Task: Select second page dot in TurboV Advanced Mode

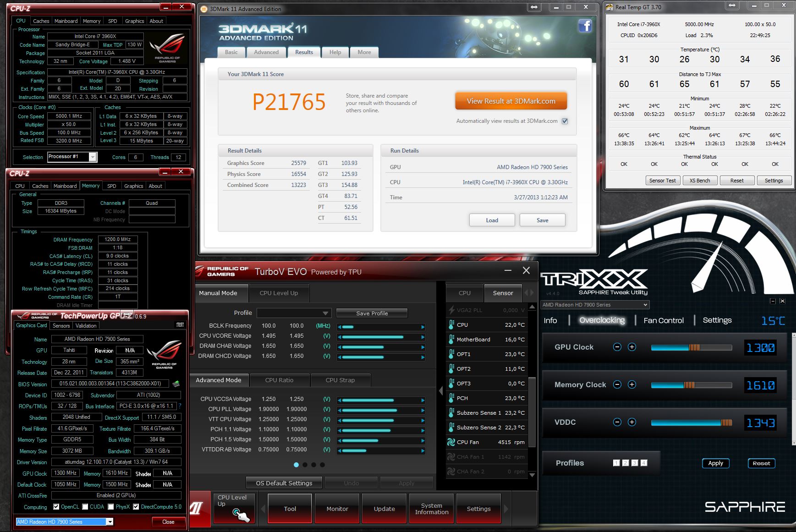Action: coord(305,465)
